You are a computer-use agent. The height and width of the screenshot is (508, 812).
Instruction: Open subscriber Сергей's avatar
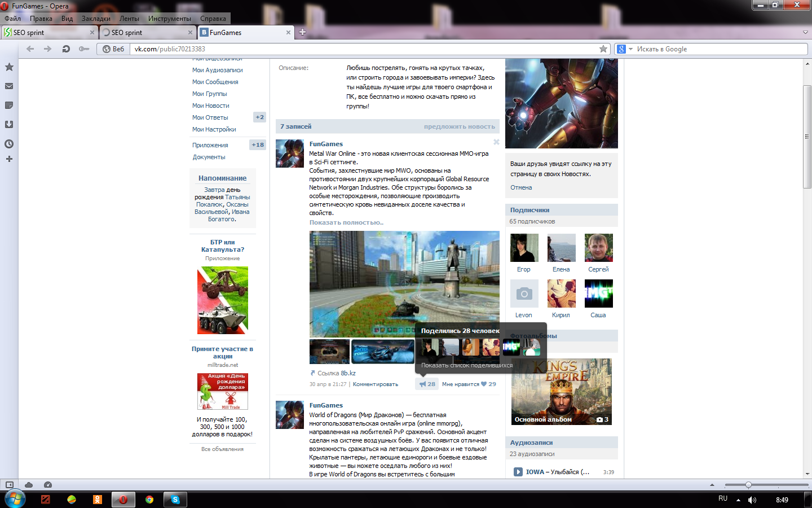599,248
